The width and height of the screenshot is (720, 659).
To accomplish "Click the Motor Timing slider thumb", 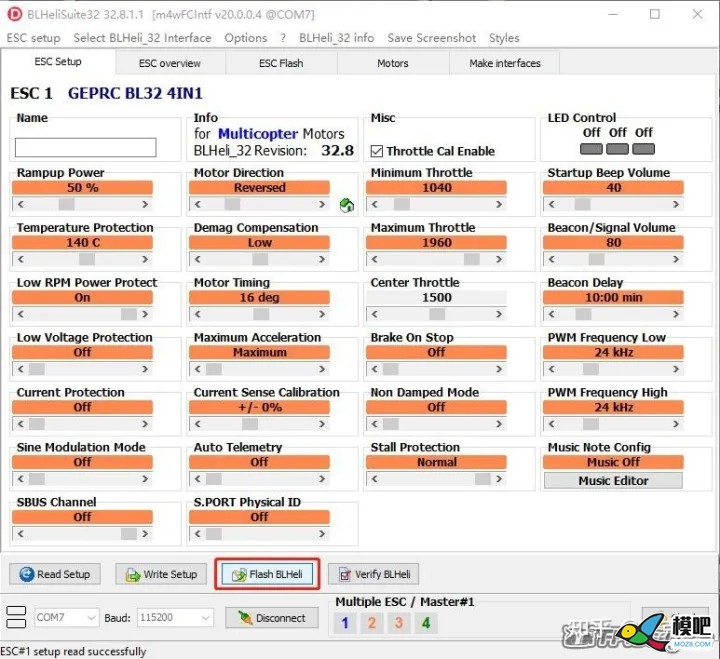I will [x=261, y=314].
